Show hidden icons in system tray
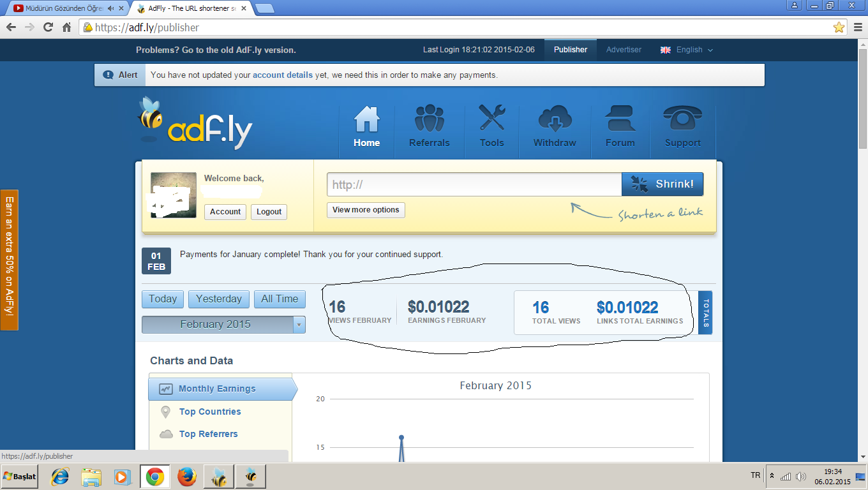The height and width of the screenshot is (490, 868). click(772, 476)
